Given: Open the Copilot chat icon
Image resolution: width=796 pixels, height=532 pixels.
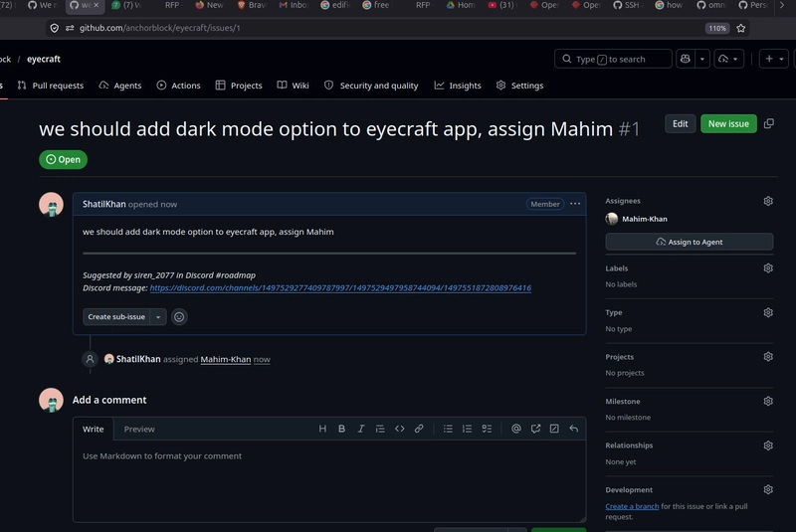Looking at the screenshot, I should 686,59.
